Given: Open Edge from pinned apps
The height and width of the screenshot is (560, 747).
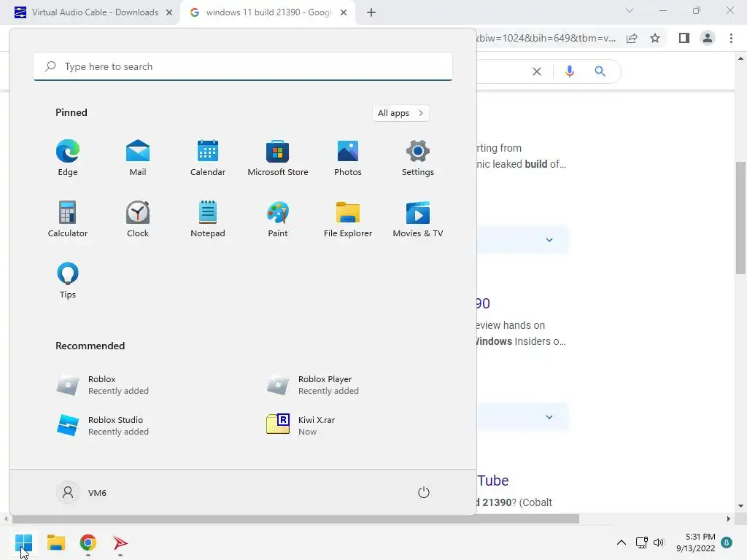Looking at the screenshot, I should 68,158.
